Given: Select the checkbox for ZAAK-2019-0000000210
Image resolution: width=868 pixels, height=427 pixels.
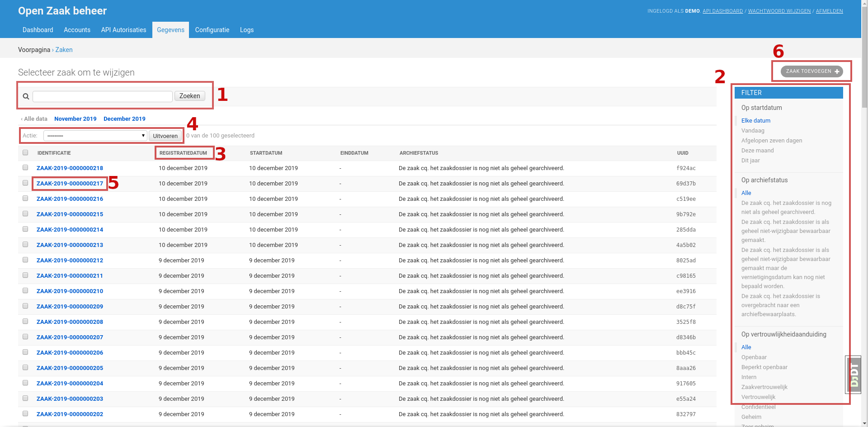Looking at the screenshot, I should pos(25,290).
